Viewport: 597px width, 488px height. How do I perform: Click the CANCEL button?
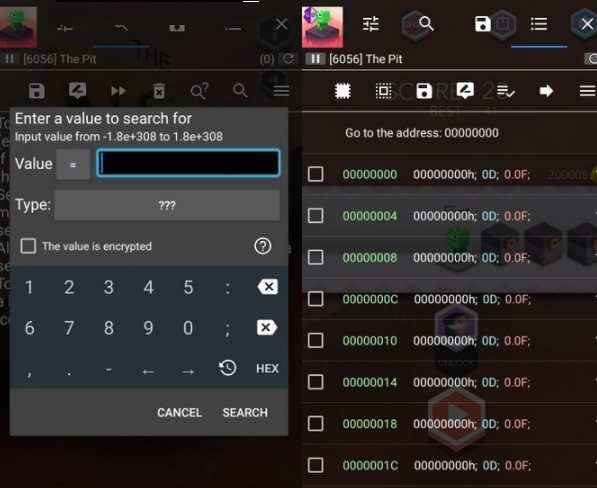pos(179,413)
